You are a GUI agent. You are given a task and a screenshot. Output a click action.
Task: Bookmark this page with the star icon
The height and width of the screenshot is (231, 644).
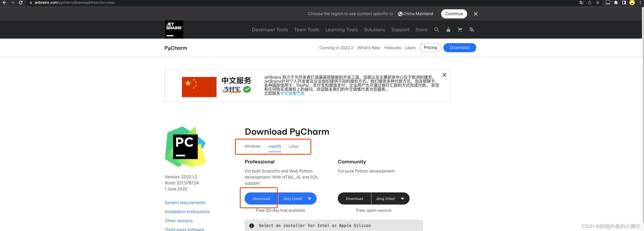pos(598,3)
